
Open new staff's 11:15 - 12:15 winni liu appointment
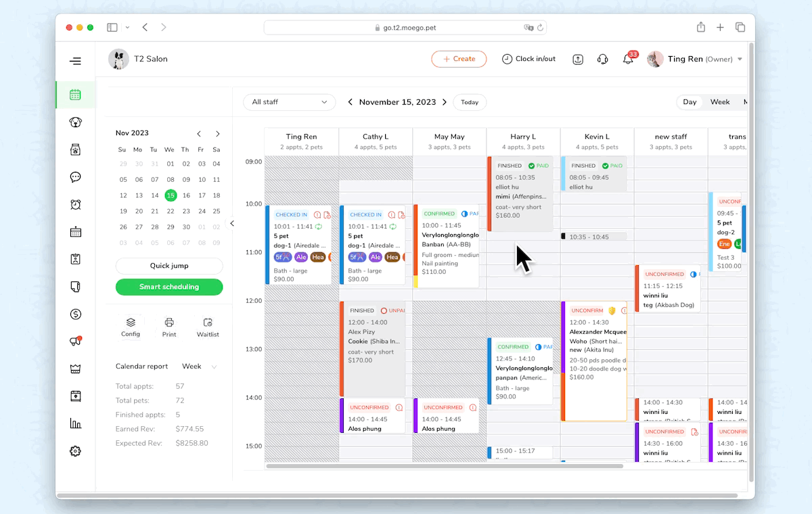(x=668, y=289)
